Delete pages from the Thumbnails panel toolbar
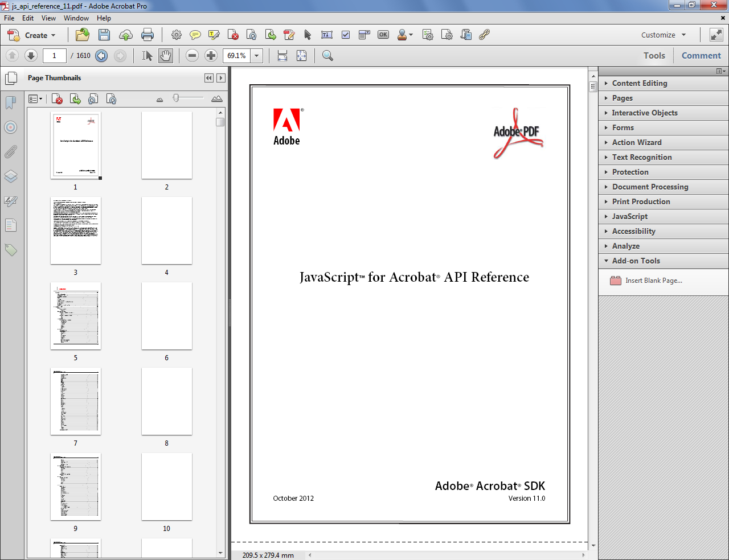The image size is (729, 560). (x=56, y=98)
